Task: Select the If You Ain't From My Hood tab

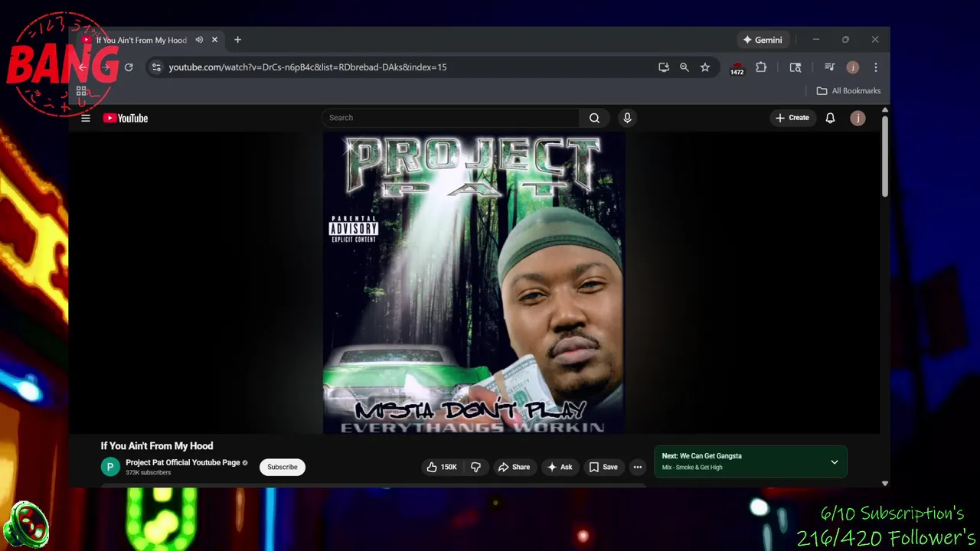Action: [x=140, y=40]
